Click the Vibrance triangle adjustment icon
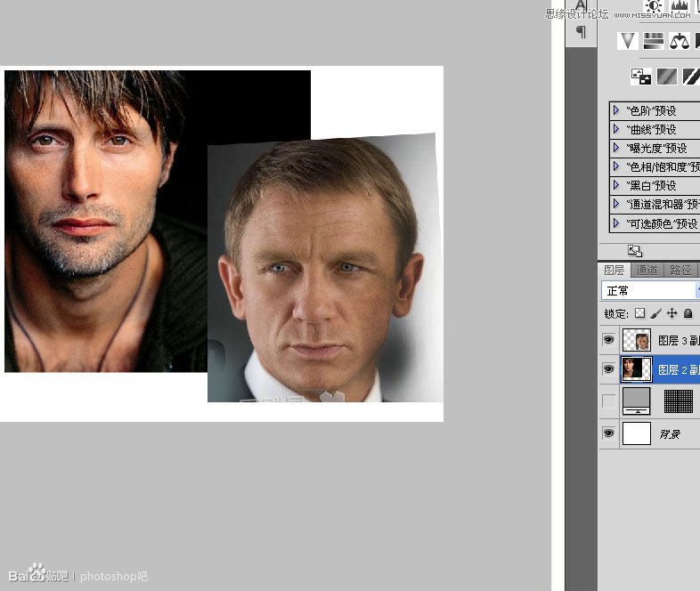The width and height of the screenshot is (700, 591). tap(627, 41)
